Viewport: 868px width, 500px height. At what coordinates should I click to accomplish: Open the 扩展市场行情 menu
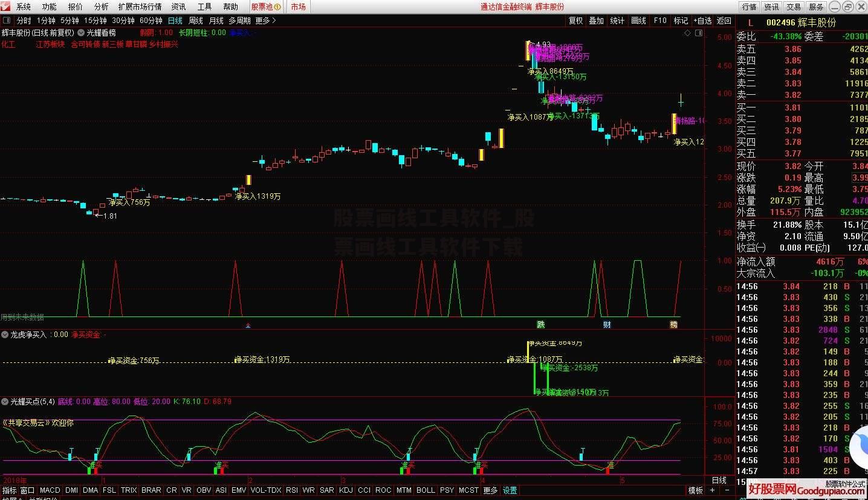click(x=140, y=7)
